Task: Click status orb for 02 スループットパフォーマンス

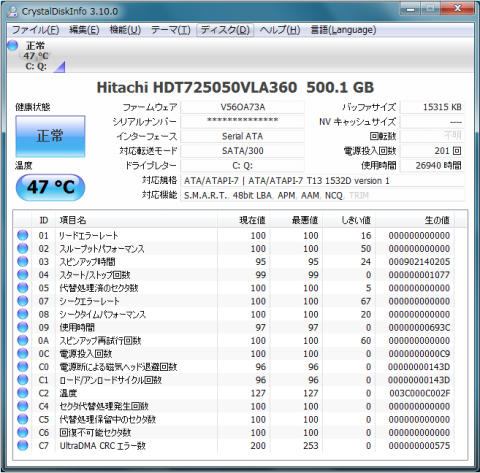Action: (23, 248)
